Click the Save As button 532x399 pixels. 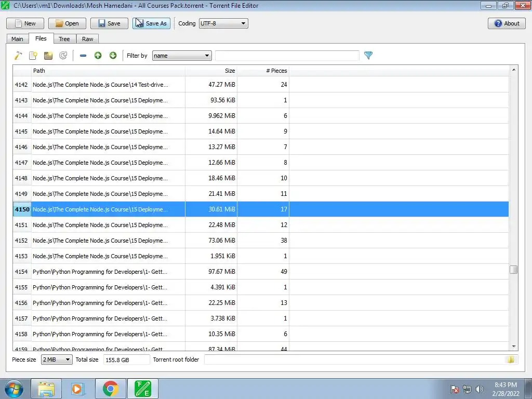[x=151, y=23]
